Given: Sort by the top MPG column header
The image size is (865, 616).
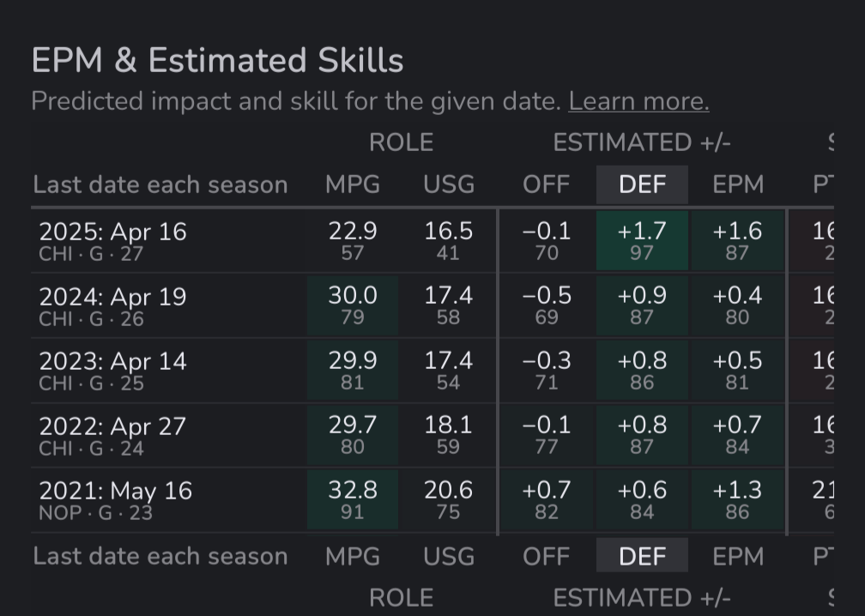Looking at the screenshot, I should click(x=352, y=184).
